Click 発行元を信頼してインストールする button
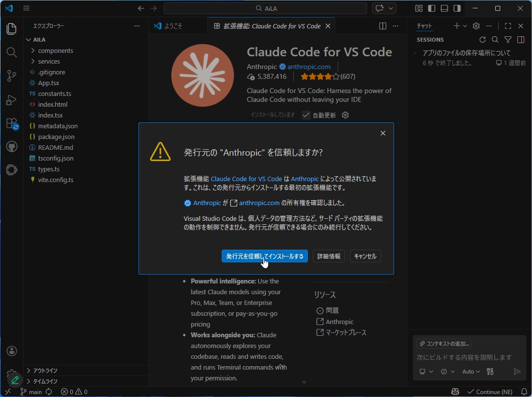532x397 pixels. [265, 256]
